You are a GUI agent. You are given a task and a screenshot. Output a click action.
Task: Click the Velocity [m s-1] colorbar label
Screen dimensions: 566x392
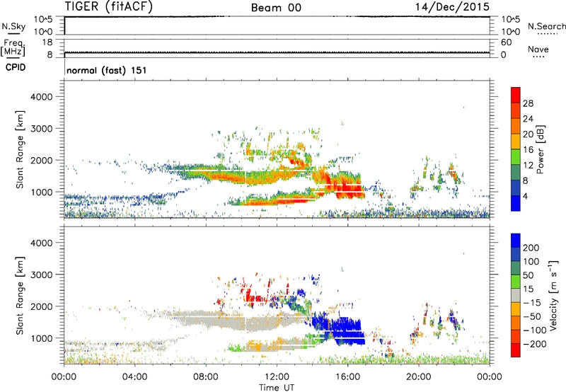(553, 295)
